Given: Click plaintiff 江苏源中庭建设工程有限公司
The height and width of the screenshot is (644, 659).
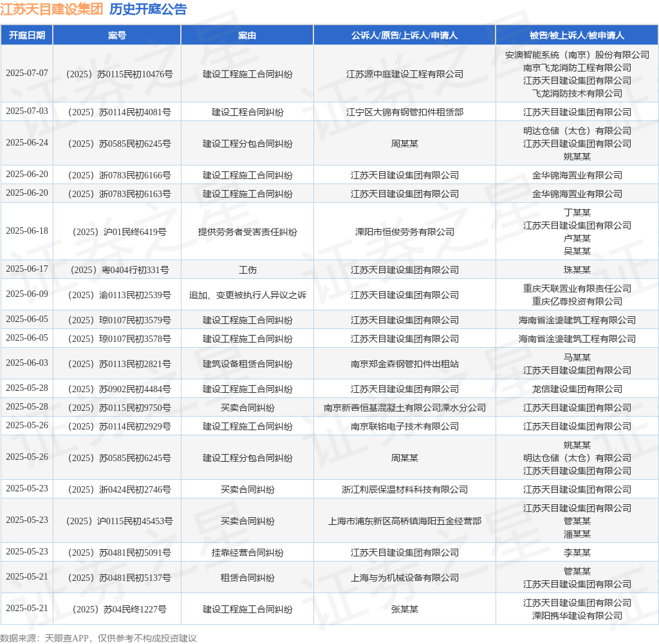Looking at the screenshot, I should click(x=404, y=74).
